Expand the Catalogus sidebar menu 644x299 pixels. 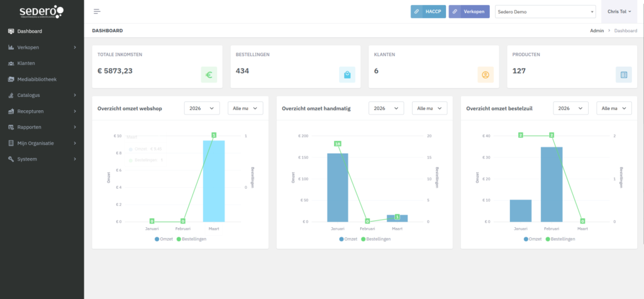pos(42,95)
